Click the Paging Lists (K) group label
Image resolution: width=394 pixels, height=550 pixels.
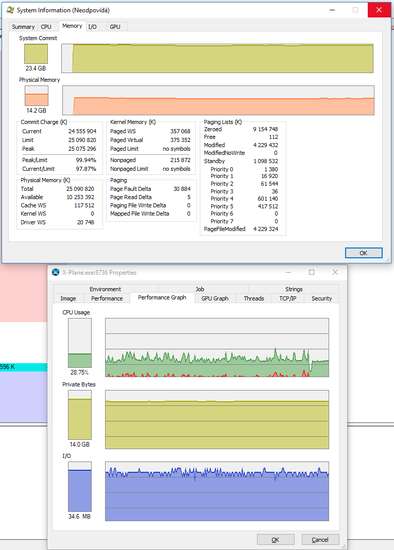223,122
